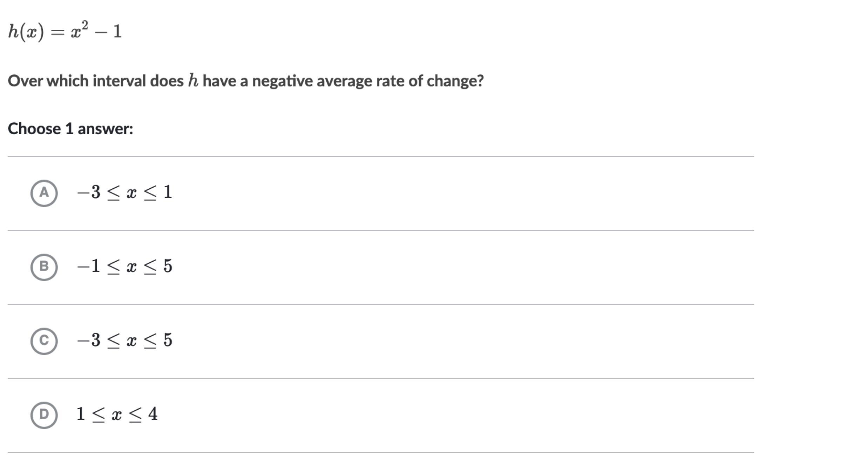This screenshot has height=458, width=868.
Task: Click the interval text −1 ≤ x ≤ 5
Action: point(124,267)
